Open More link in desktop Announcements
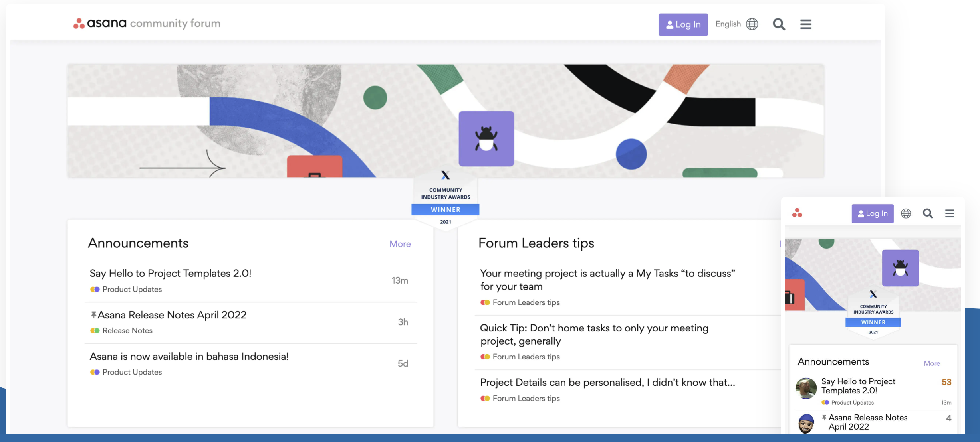The height and width of the screenshot is (442, 980). pos(400,244)
